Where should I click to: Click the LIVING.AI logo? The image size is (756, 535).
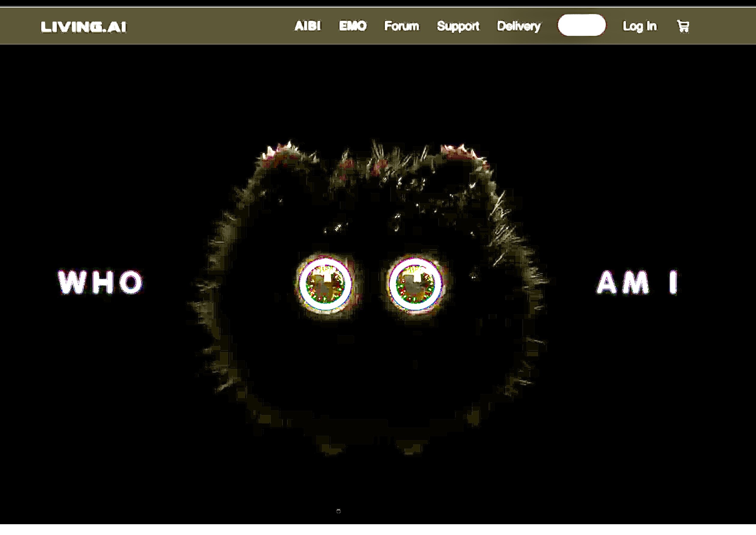83,27
